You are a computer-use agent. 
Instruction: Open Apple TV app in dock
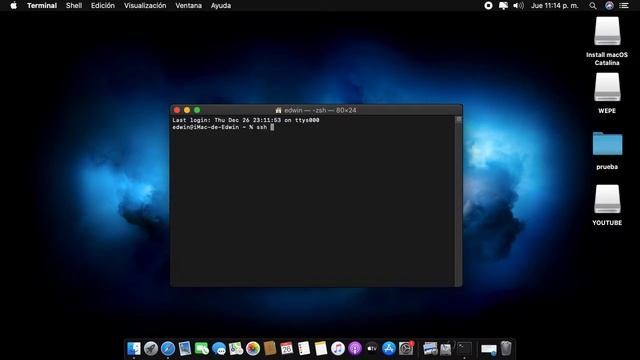pyautogui.click(x=372, y=348)
